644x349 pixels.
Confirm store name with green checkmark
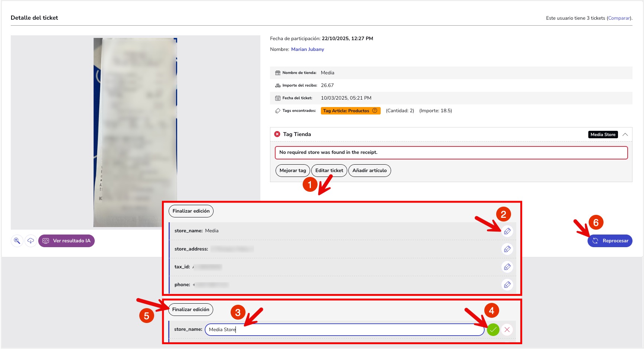tap(493, 330)
